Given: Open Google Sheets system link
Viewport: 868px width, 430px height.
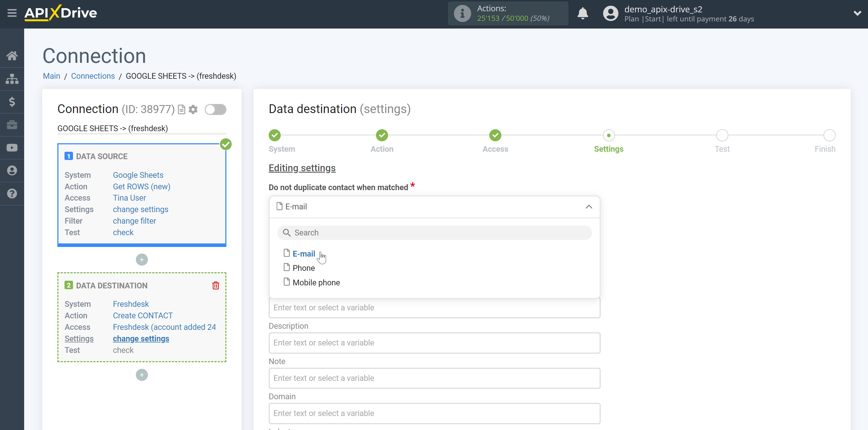Looking at the screenshot, I should [138, 175].
